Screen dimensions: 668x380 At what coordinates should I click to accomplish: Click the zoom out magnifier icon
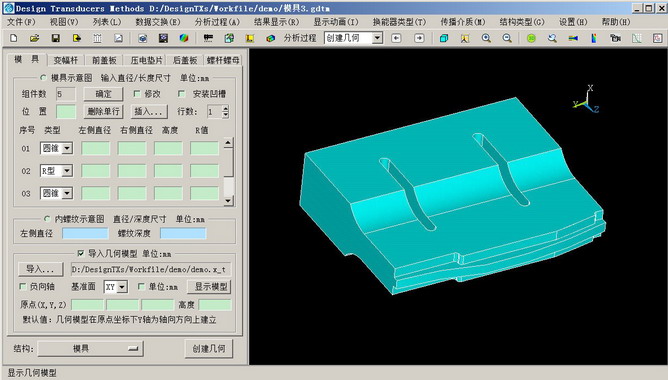507,38
